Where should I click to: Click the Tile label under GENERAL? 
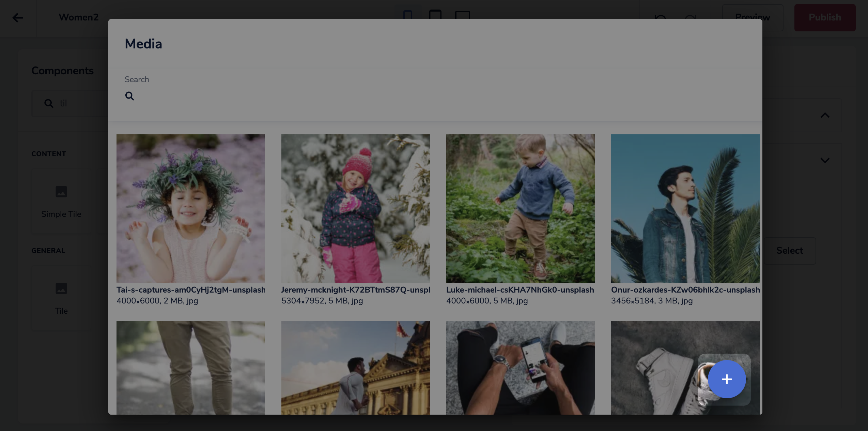click(61, 311)
